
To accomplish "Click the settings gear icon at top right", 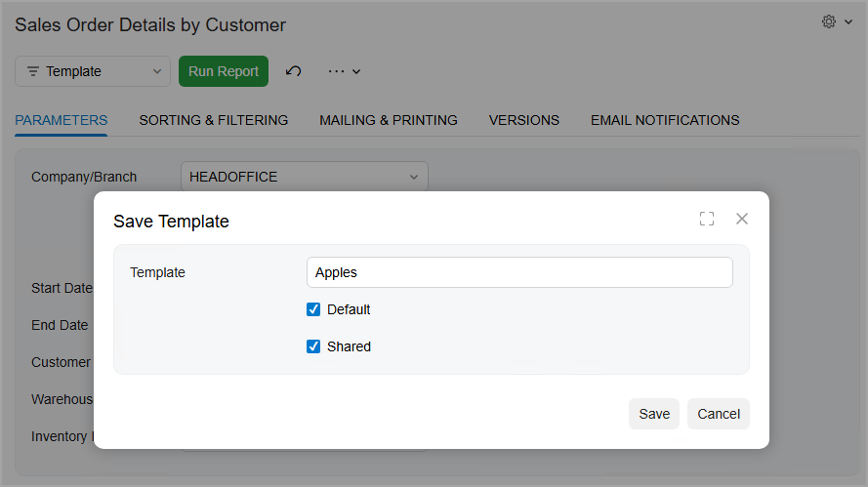I will (828, 22).
